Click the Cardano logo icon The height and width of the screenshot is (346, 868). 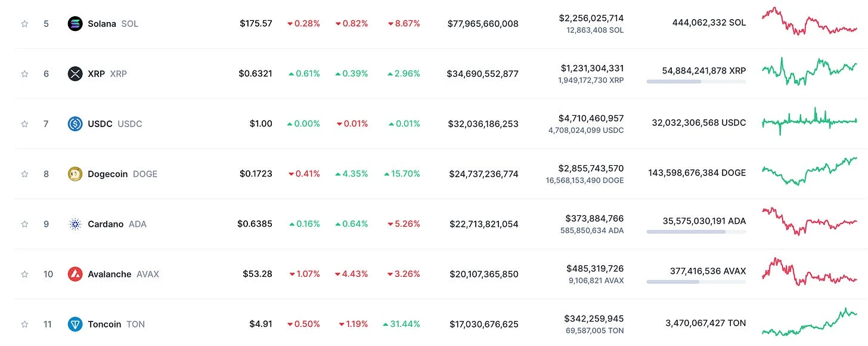tap(75, 224)
